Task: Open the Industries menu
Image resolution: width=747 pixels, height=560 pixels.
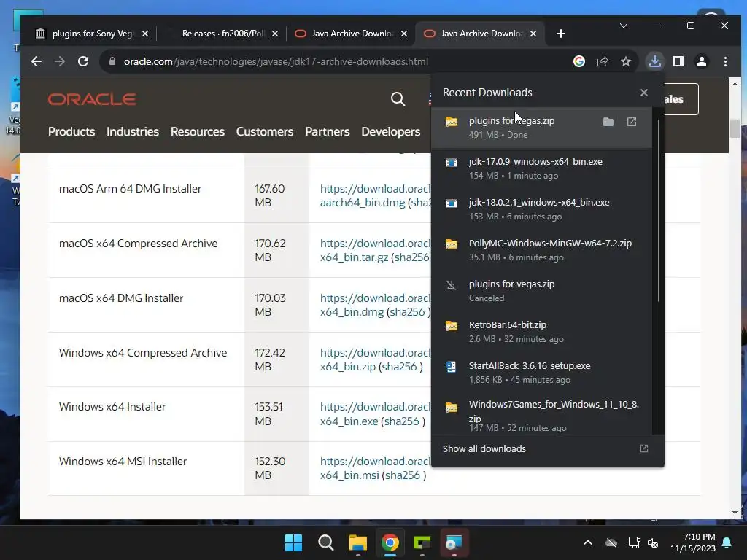Action: (133, 131)
